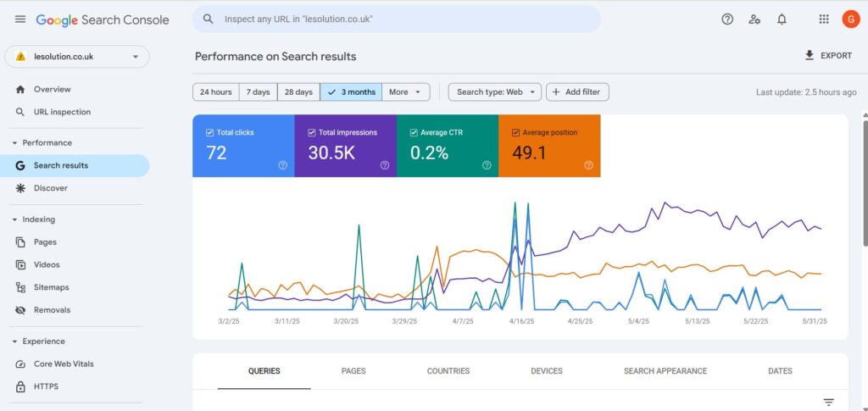This screenshot has width=868, height=411.
Task: Click the Inspect any URL search field
Action: pyautogui.click(x=397, y=19)
